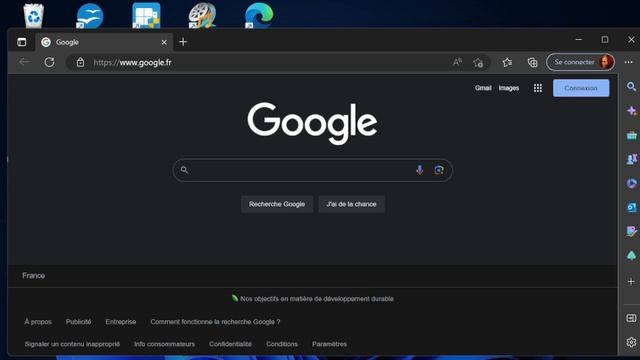Open the sidebar Microsoft 365 icon
640x360 pixels.
(x=631, y=183)
